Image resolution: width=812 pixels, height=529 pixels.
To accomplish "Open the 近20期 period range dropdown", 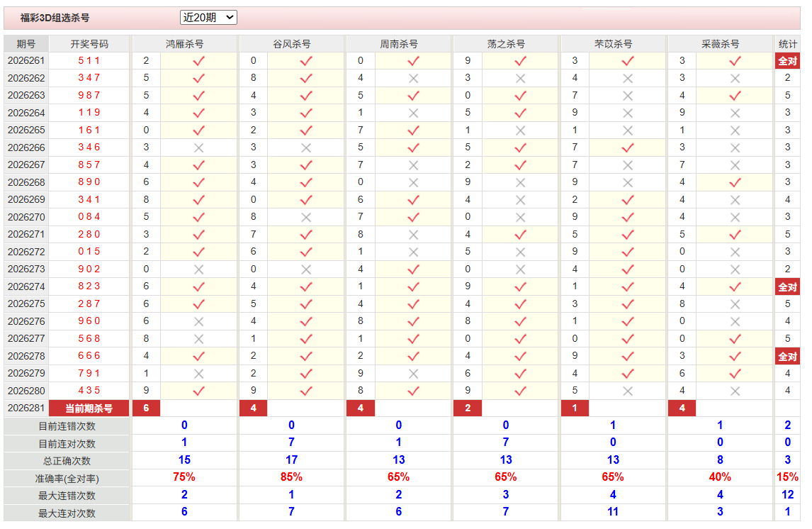I will [x=208, y=18].
